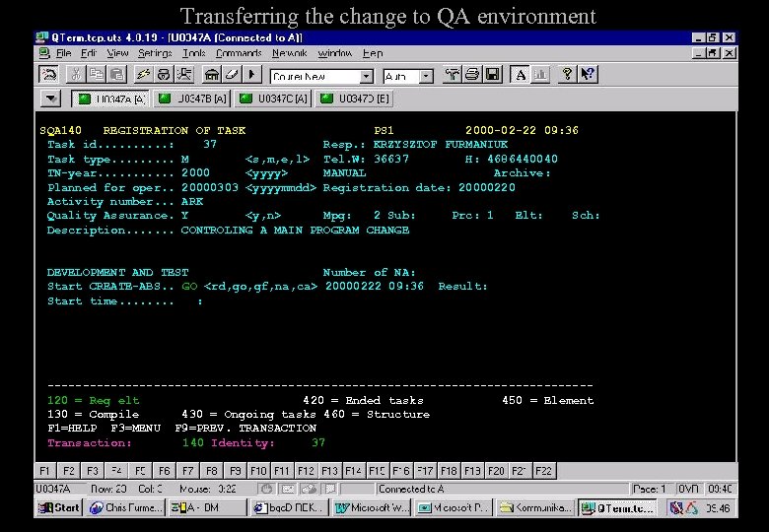Click the Description 'CONTROLING A MAIN PROGRAM CHANGE' text
This screenshot has width=769, height=532.
pyautogui.click(x=295, y=231)
